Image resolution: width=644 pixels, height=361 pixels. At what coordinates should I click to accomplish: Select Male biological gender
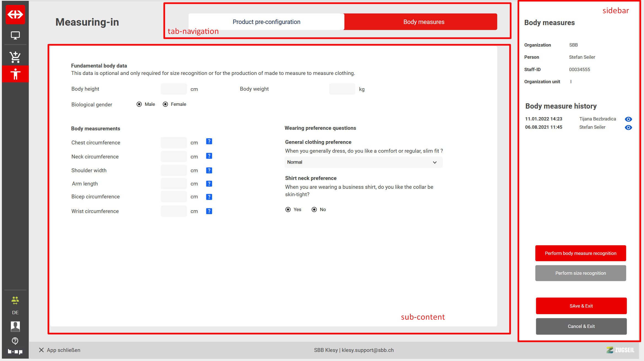pos(139,104)
